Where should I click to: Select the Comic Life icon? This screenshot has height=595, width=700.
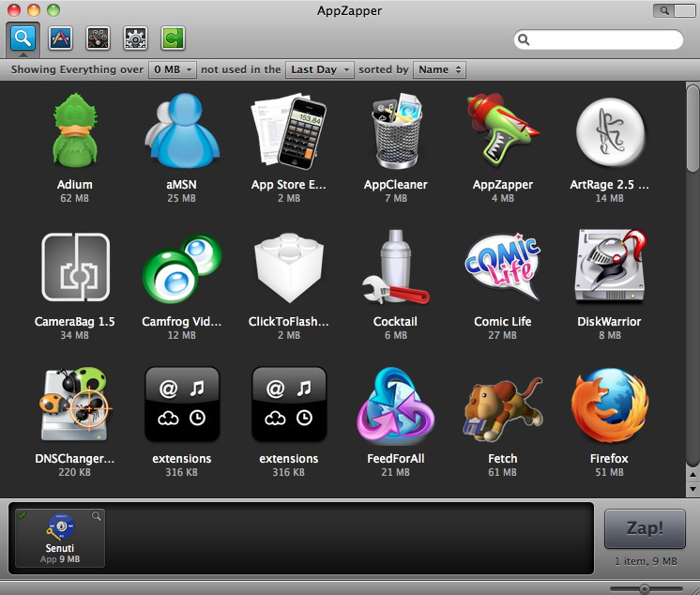tap(503, 267)
